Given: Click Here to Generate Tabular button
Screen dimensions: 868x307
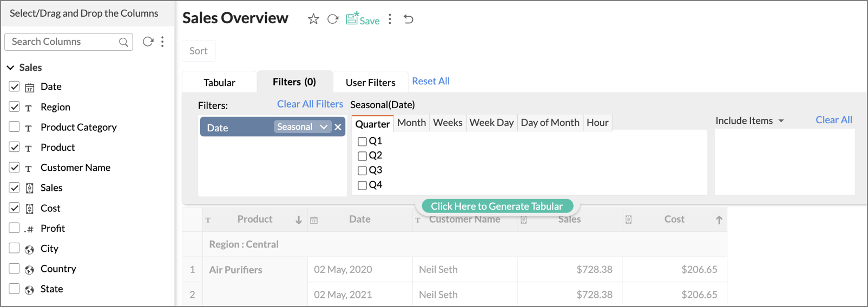Looking at the screenshot, I should coord(497,206).
